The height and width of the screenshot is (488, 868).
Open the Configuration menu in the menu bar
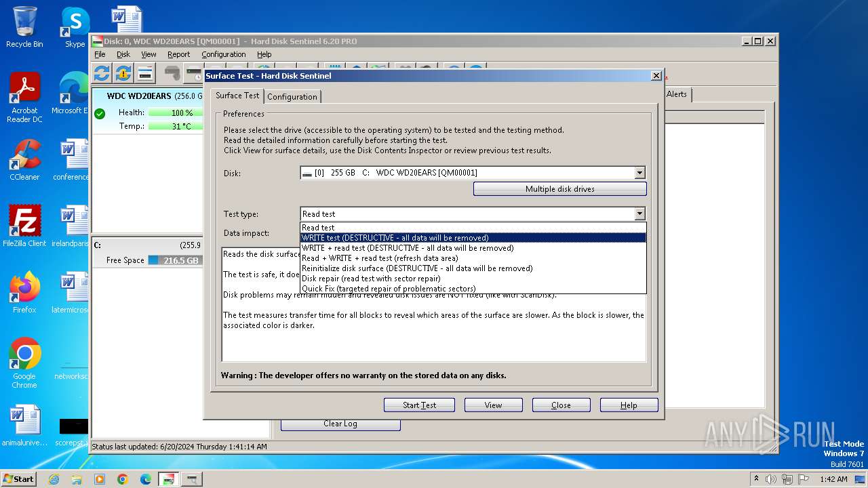(x=224, y=54)
